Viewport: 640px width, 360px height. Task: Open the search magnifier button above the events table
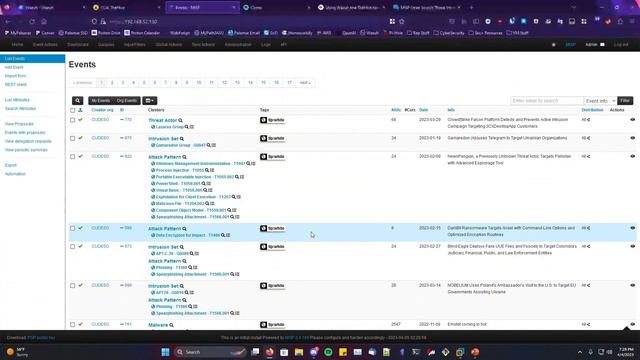click(78, 100)
